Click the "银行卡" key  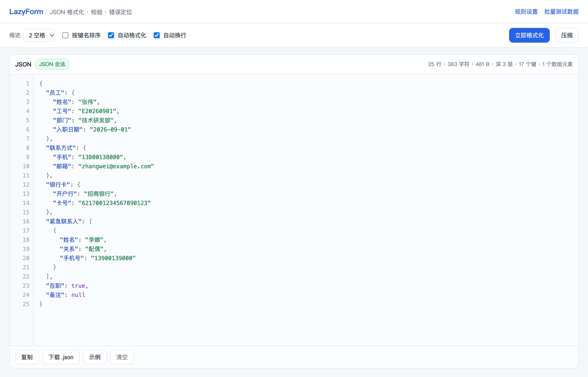(58, 185)
